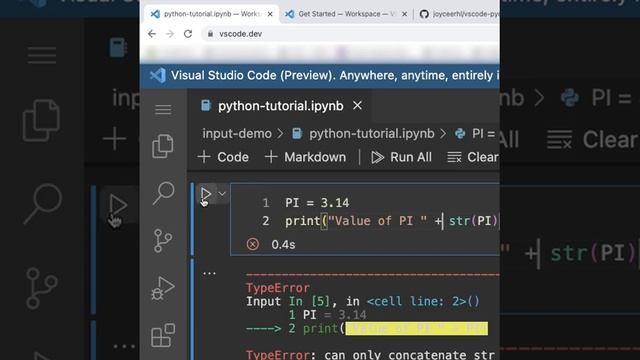Open the cell output more actions ellipsis
The height and width of the screenshot is (360, 640).
pyautogui.click(x=209, y=273)
